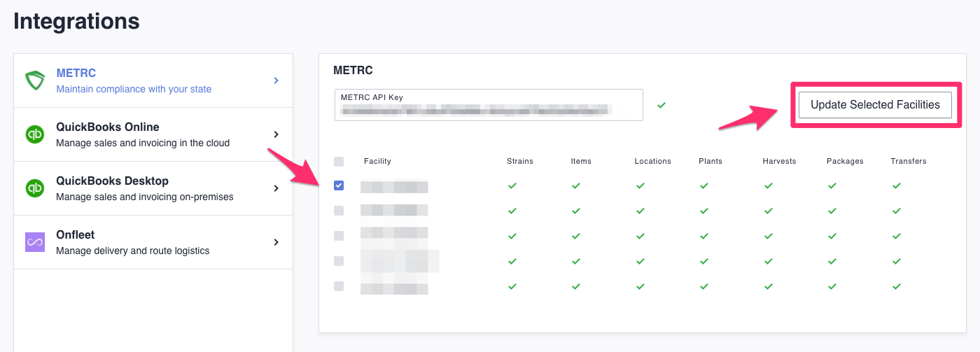Viewport: 980px width, 352px height.
Task: Click Harvests checkmark in third facility row
Action: pyautogui.click(x=768, y=236)
